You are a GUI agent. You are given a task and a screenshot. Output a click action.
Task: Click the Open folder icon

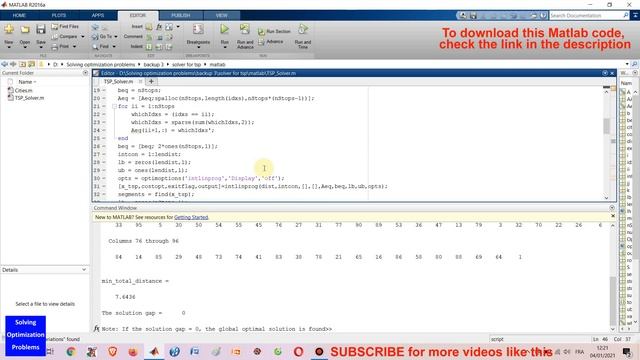pos(25,29)
